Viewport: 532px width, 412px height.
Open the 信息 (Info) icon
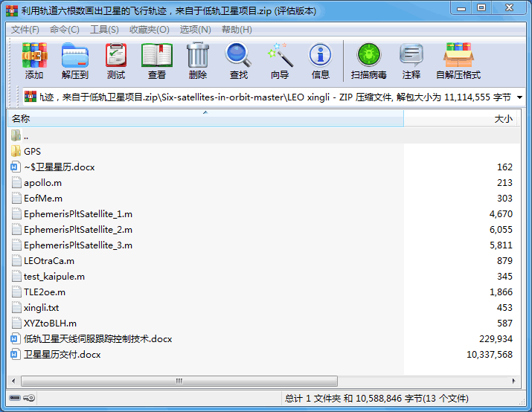pos(320,54)
